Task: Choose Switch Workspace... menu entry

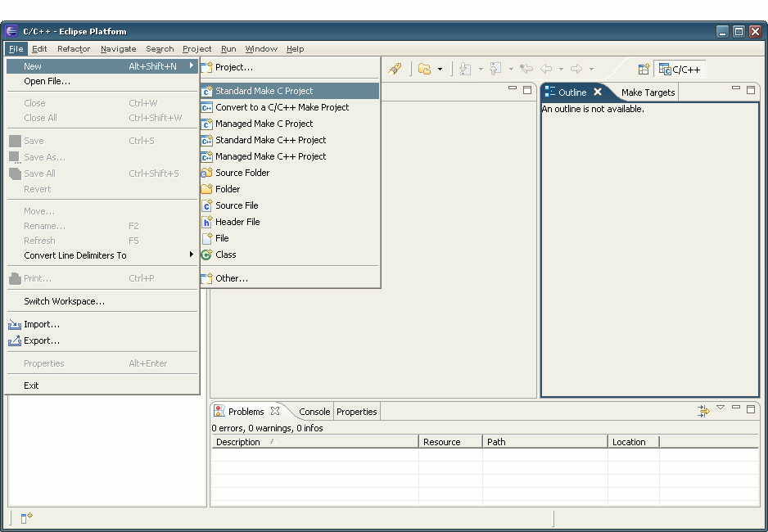Action: coord(102,301)
